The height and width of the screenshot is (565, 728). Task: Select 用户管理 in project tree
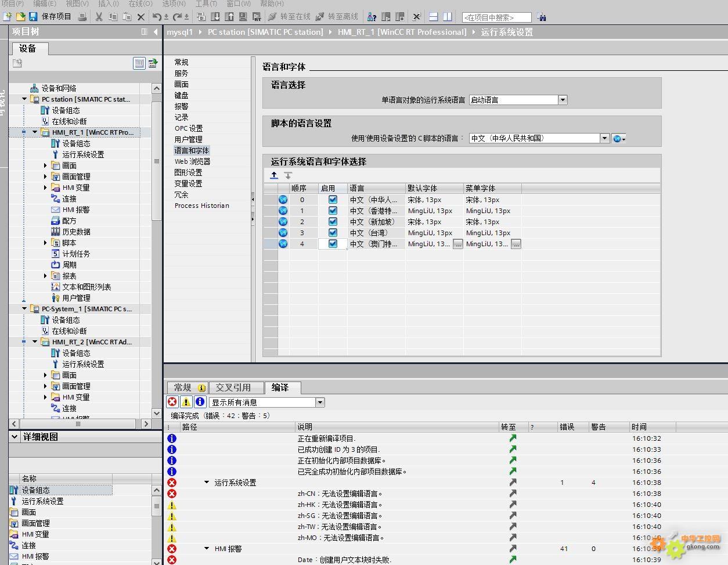coord(76,298)
